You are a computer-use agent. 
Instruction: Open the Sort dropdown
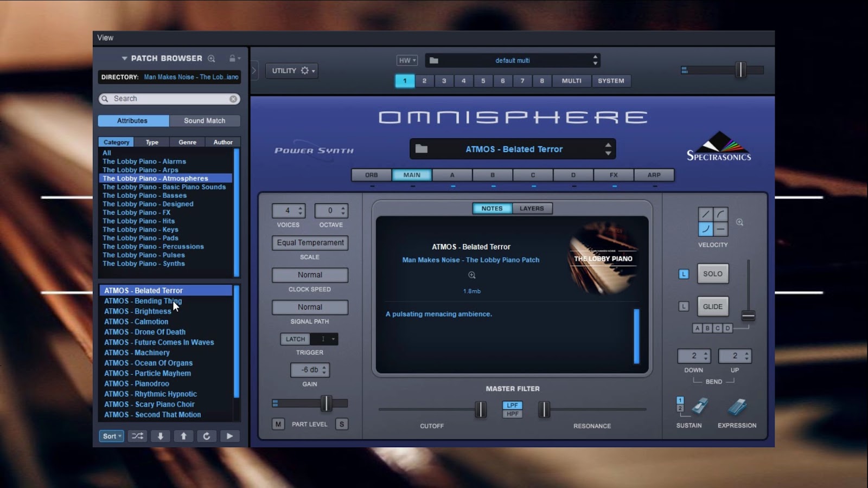point(111,436)
